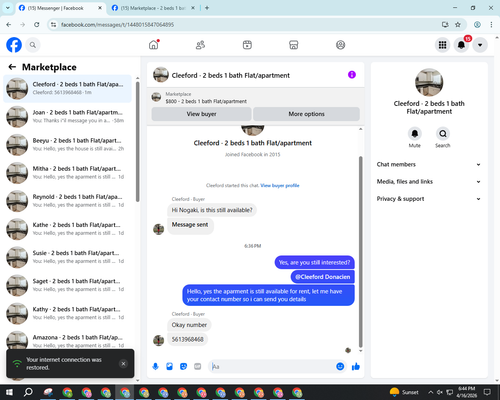Open the emoji picker smiley icon
The width and height of the screenshot is (500, 400).
tap(340, 367)
